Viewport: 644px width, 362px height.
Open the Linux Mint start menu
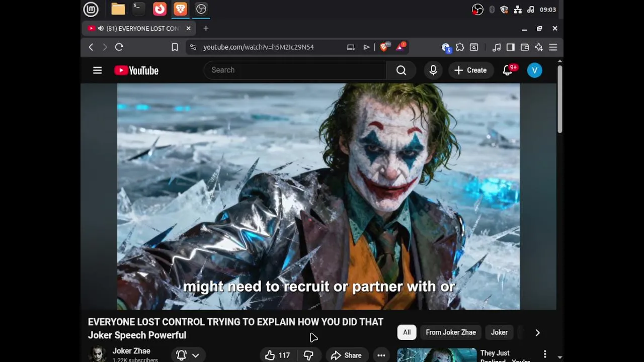pos(91,9)
